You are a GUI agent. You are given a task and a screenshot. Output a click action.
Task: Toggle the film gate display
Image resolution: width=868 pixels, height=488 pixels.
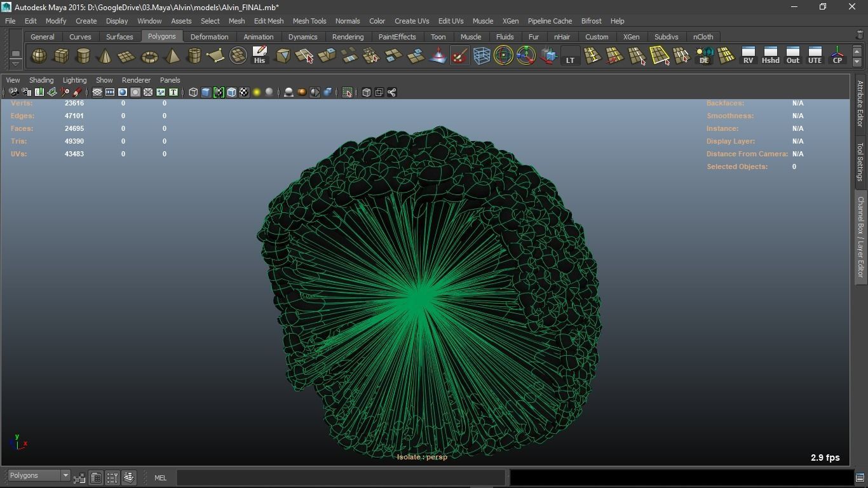pyautogui.click(x=110, y=93)
